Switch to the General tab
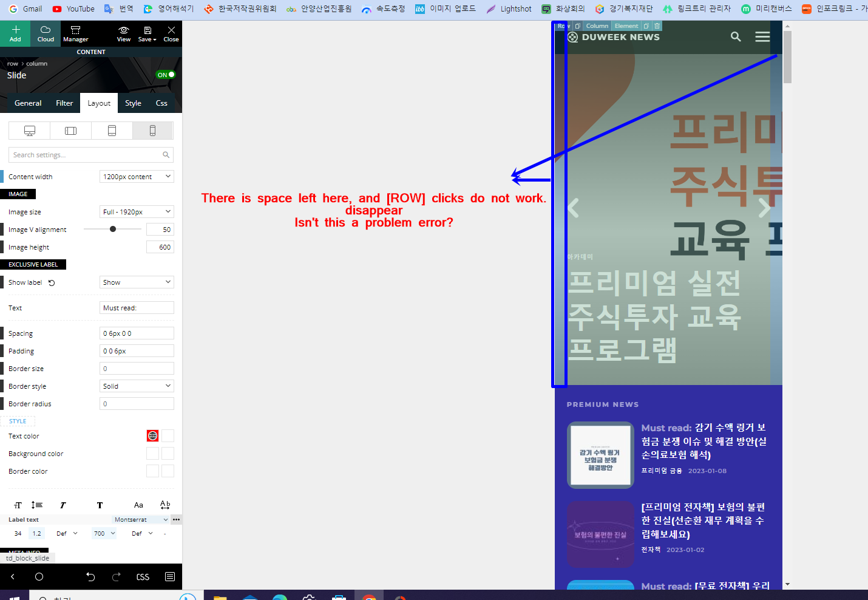The height and width of the screenshot is (600, 868). click(28, 103)
